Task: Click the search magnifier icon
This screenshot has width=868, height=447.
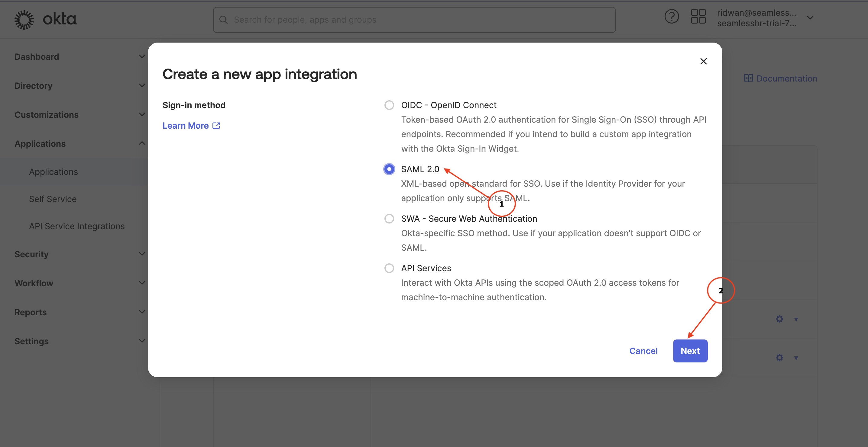Action: (x=223, y=20)
